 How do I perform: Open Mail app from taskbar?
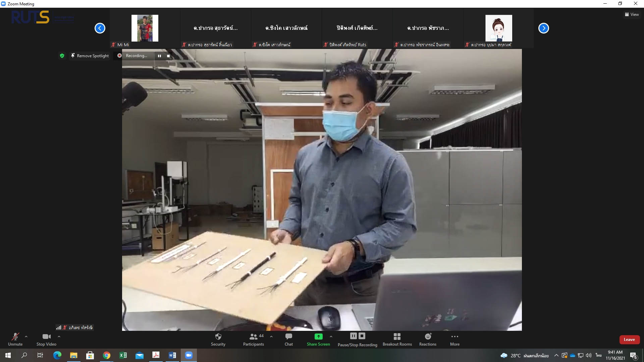coord(140,355)
